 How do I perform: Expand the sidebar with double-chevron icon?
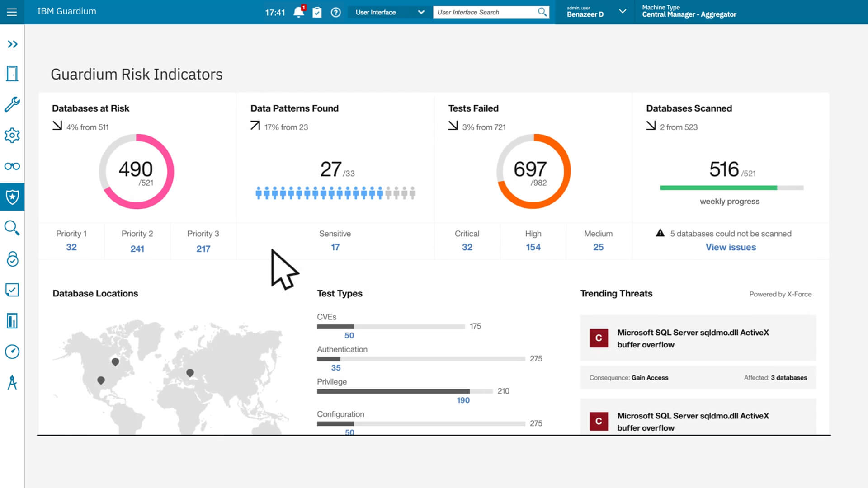(x=12, y=44)
